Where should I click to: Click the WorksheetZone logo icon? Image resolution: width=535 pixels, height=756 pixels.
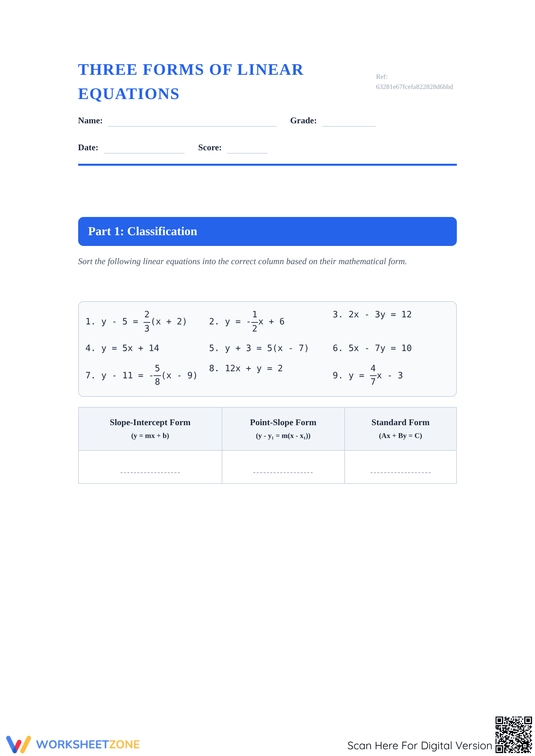click(19, 744)
